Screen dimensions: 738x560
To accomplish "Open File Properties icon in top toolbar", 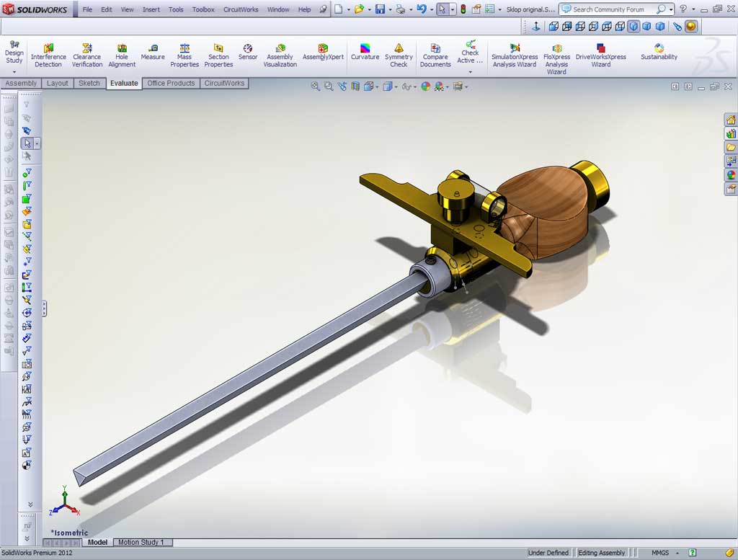I will tap(476, 9).
